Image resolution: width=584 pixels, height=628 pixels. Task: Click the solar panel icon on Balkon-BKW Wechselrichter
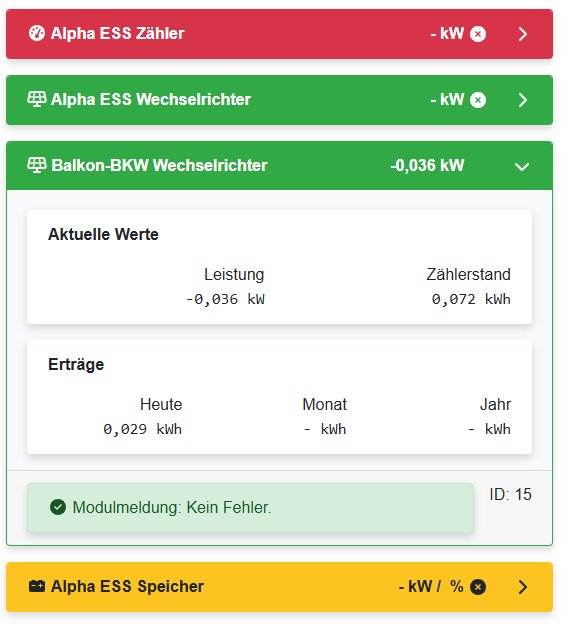pos(36,165)
